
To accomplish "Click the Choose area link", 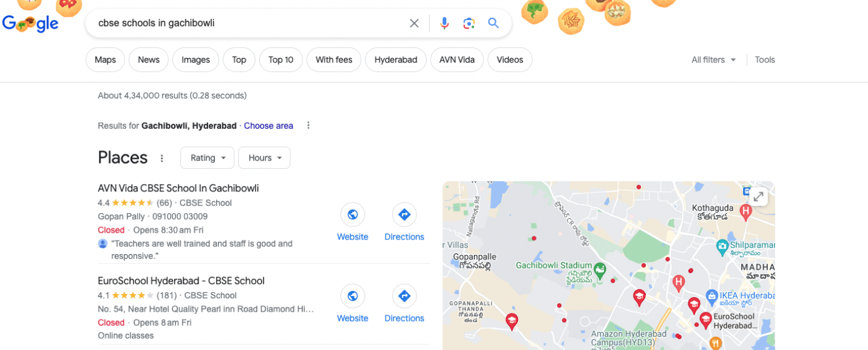I will point(268,126).
